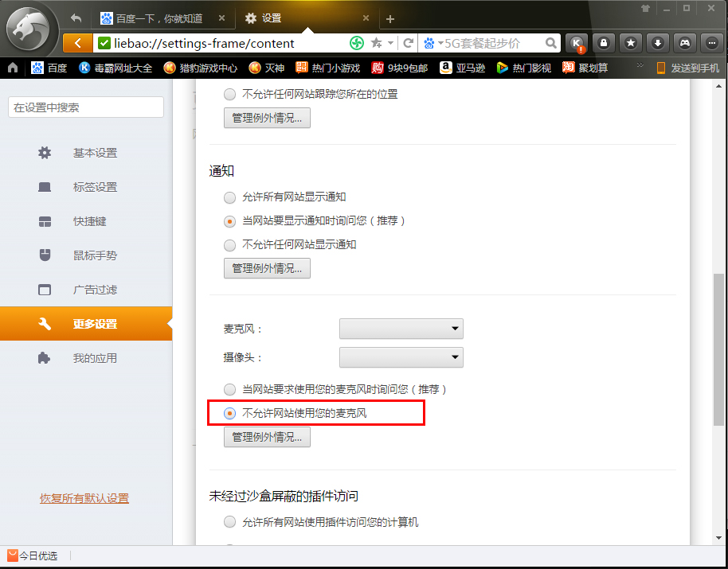Screen dimensions: 728x569
Task: Open the games center via gamepad toolbar icon
Action: click(x=684, y=43)
